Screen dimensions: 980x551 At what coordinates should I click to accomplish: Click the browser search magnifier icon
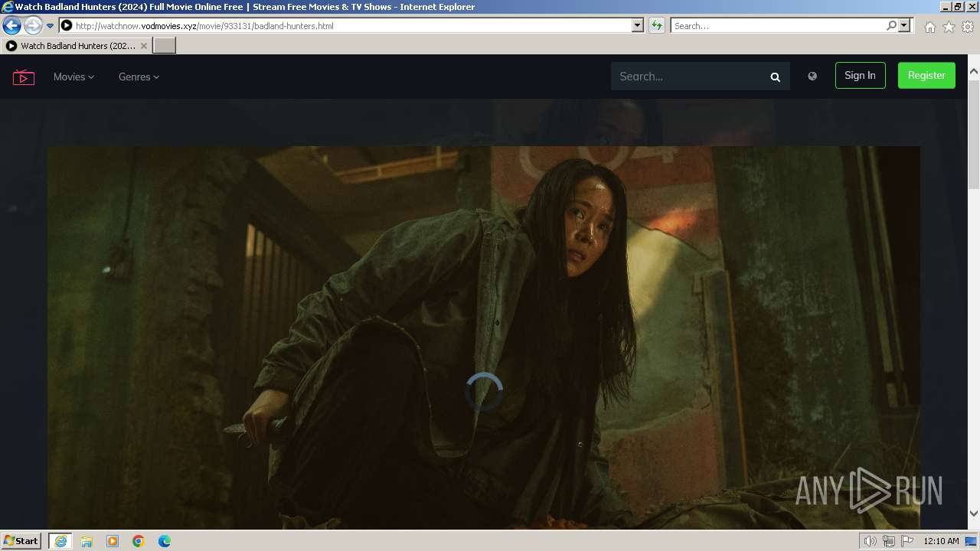pos(891,25)
